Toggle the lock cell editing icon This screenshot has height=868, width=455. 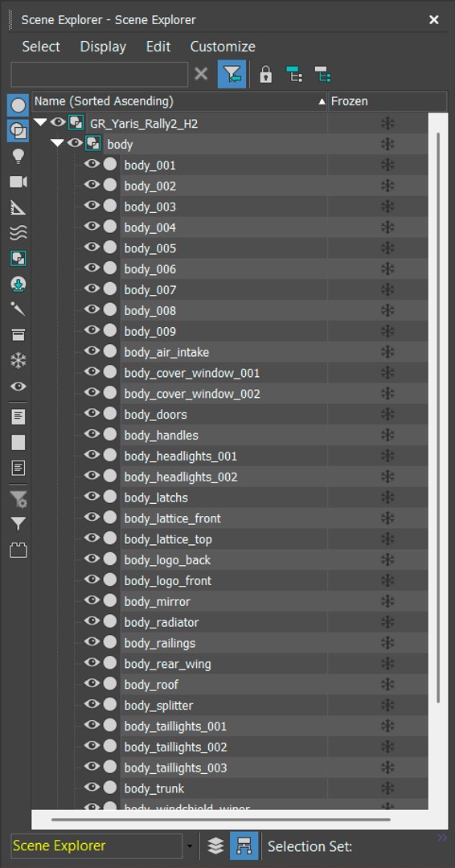click(266, 74)
